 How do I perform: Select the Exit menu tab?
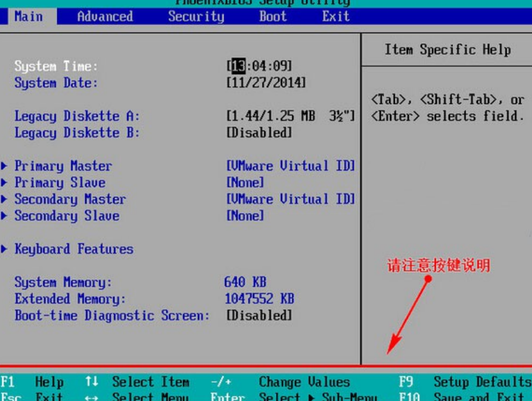335,16
